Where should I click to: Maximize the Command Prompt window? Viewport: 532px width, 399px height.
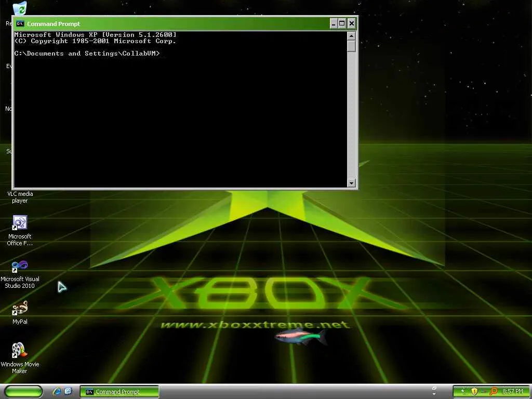coord(342,23)
